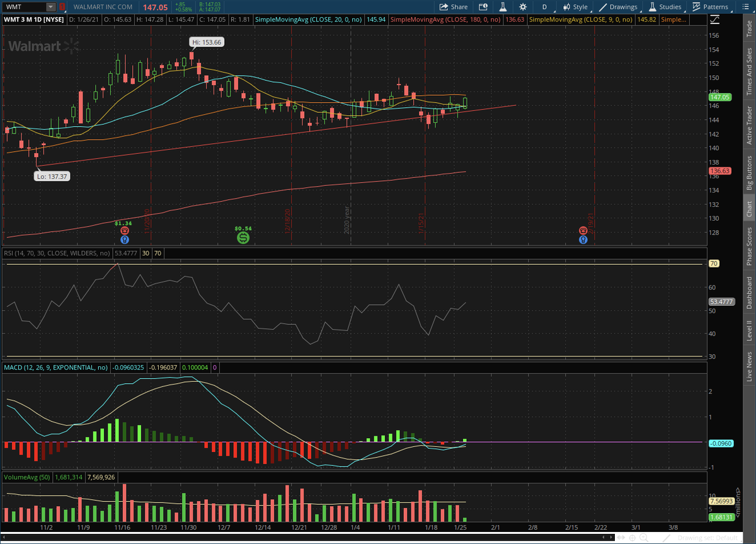The image size is (756, 544).
Task: Open chart settings gear icon
Action: pos(523,7)
